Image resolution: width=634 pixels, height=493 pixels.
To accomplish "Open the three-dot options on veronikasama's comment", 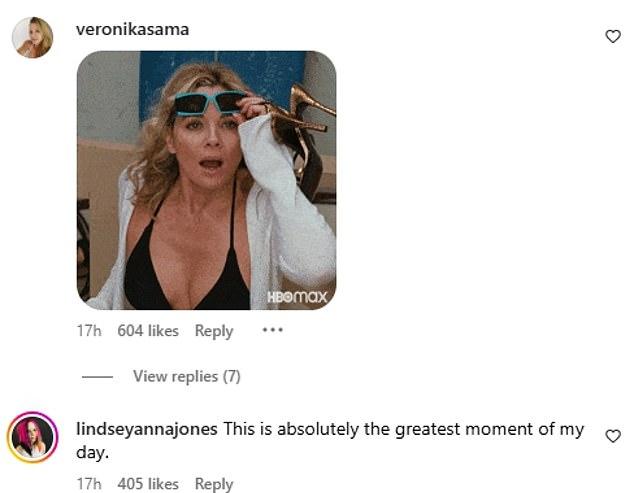I will [273, 330].
